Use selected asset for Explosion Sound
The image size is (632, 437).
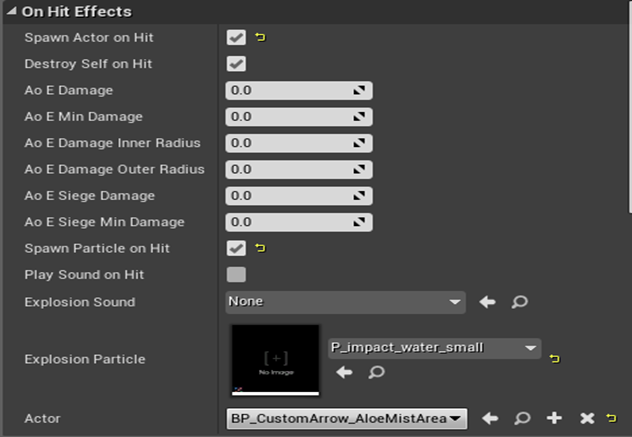pyautogui.click(x=488, y=301)
